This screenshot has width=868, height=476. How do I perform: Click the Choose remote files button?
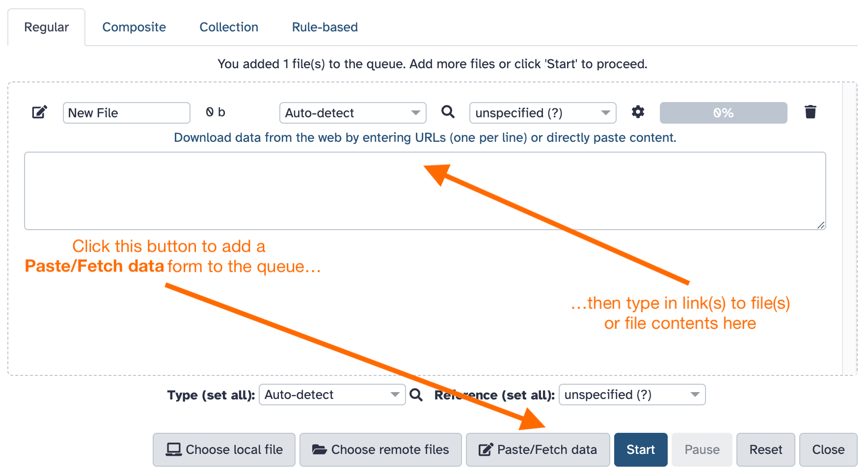tap(380, 450)
